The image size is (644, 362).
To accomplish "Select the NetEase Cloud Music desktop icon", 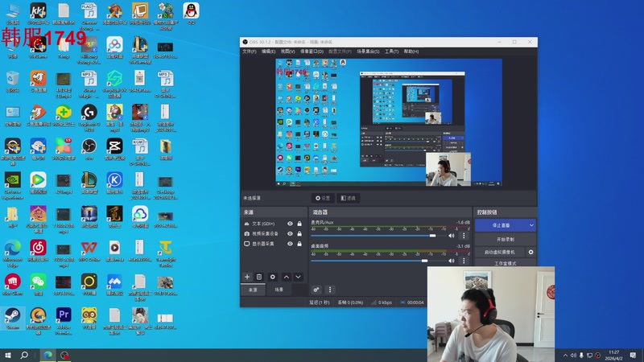I will point(38,251).
